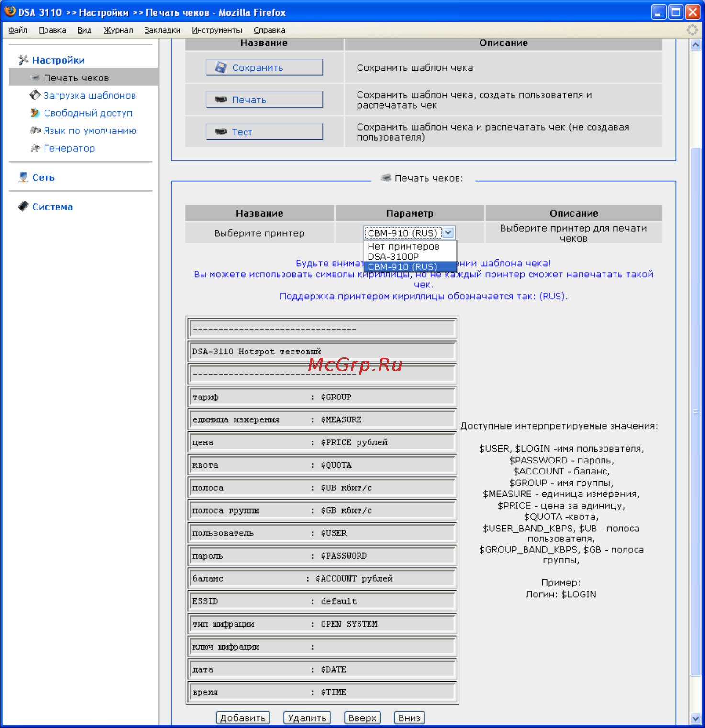This screenshot has width=705, height=728.
Task: Click the Удалить button
Action: point(307,717)
